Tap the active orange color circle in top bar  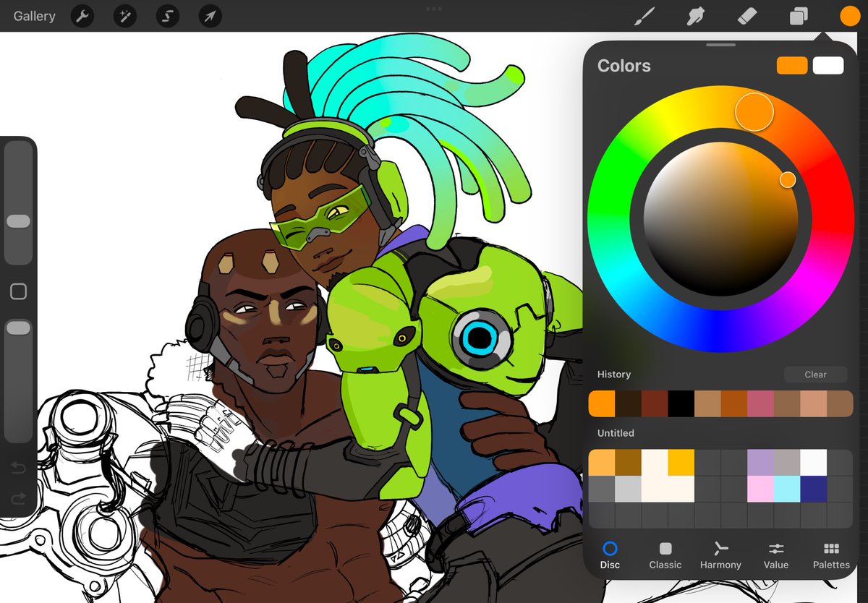(x=849, y=16)
